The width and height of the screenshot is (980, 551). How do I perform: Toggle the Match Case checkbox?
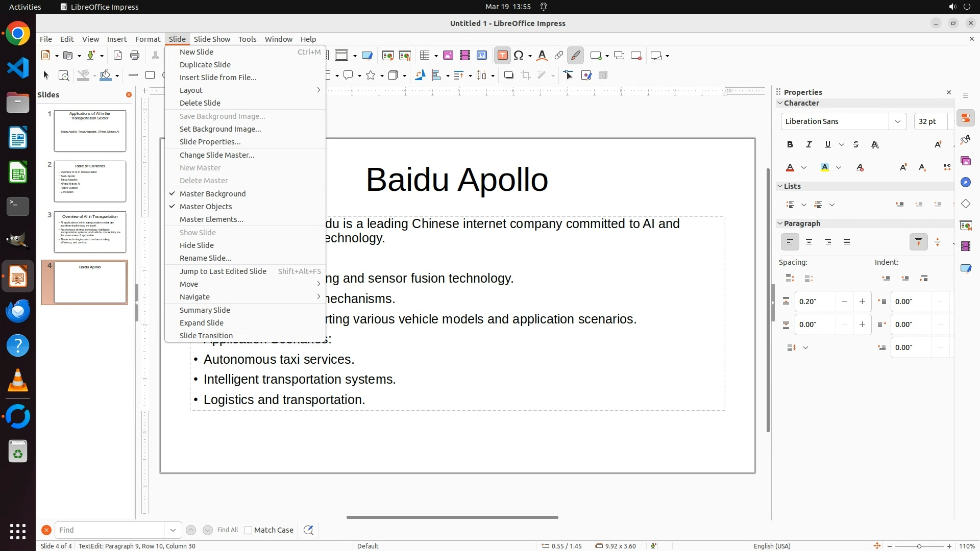click(x=248, y=530)
